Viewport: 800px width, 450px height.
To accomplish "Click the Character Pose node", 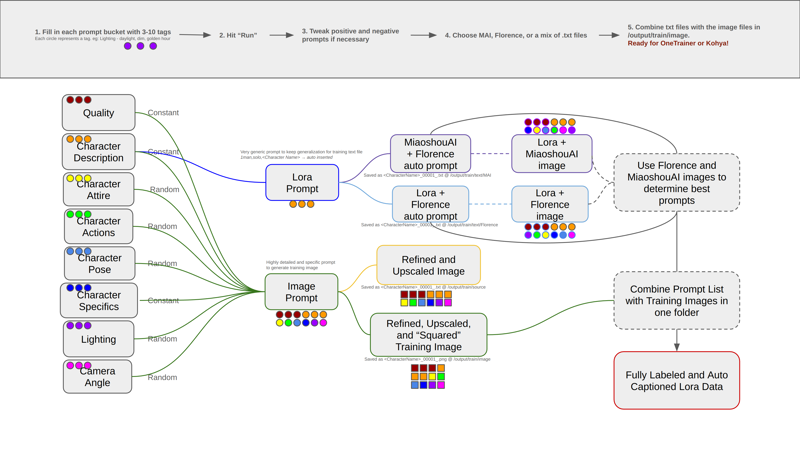I will (99, 263).
